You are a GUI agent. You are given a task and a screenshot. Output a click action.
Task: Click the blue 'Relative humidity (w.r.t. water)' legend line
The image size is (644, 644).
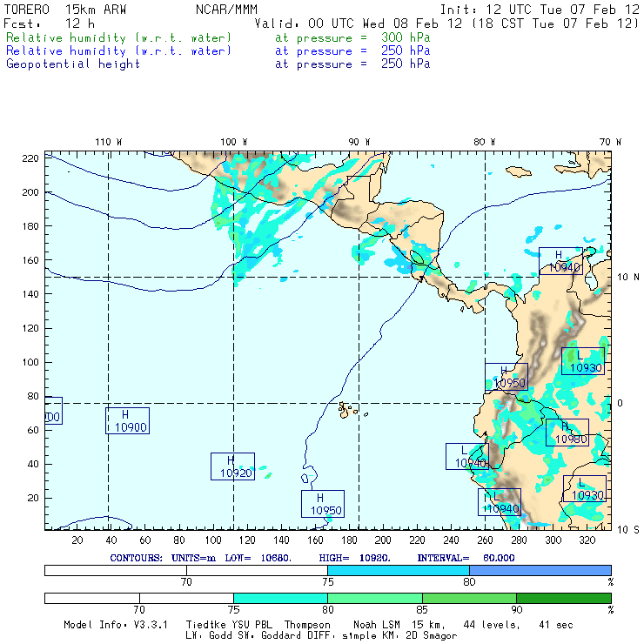tap(118, 51)
